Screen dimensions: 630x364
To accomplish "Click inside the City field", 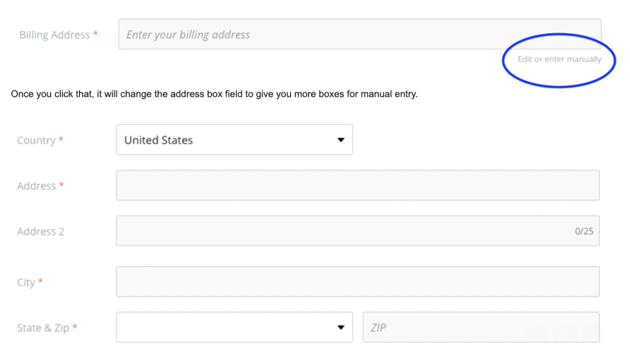I will [x=357, y=281].
